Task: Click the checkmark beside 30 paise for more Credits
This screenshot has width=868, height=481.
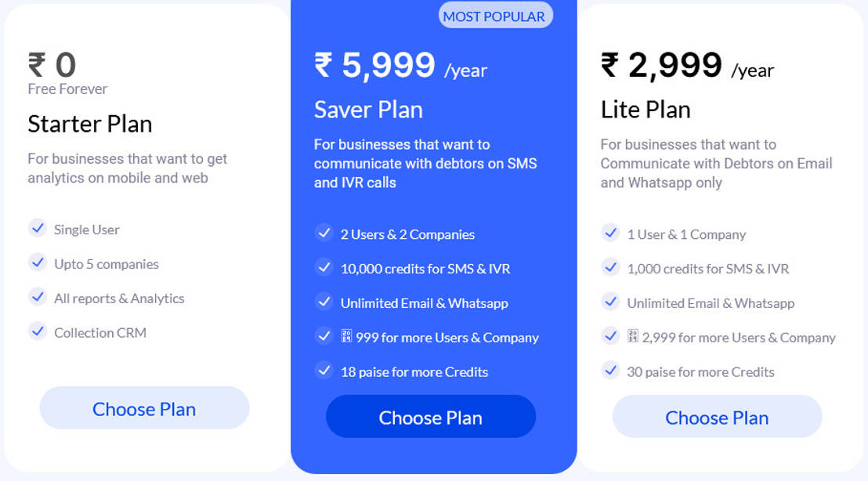Action: click(x=610, y=371)
